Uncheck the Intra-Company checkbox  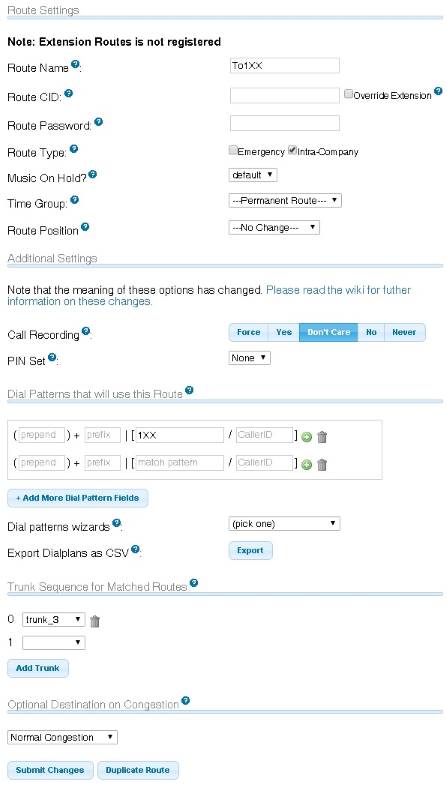point(293,150)
